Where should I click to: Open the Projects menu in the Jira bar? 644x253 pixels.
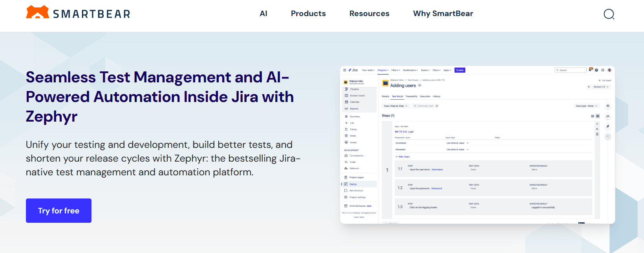pyautogui.click(x=383, y=70)
